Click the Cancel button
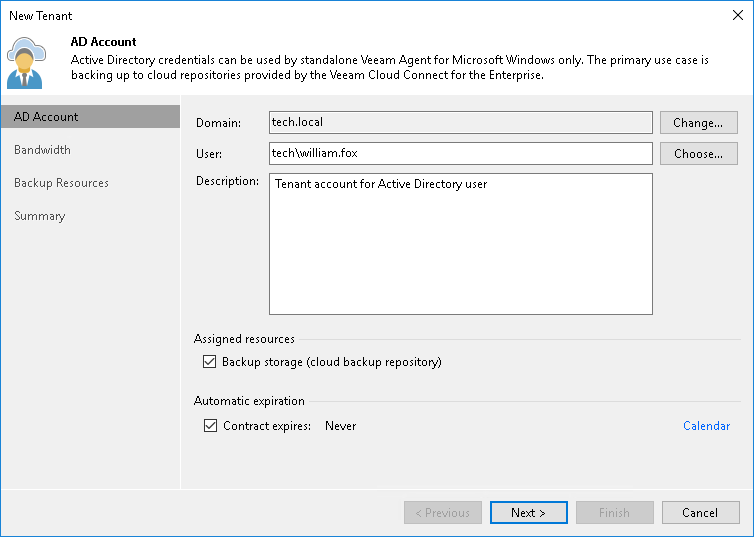The width and height of the screenshot is (754, 537). (x=700, y=512)
